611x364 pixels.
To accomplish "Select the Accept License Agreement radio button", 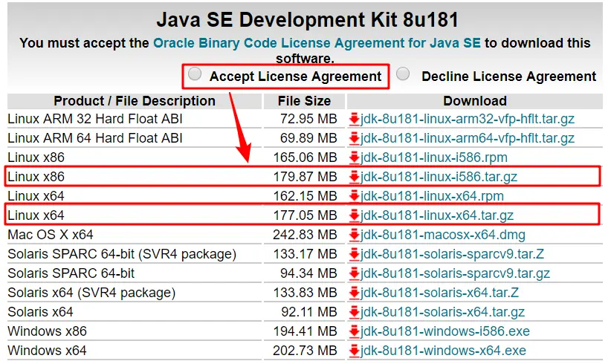I will 195,74.
